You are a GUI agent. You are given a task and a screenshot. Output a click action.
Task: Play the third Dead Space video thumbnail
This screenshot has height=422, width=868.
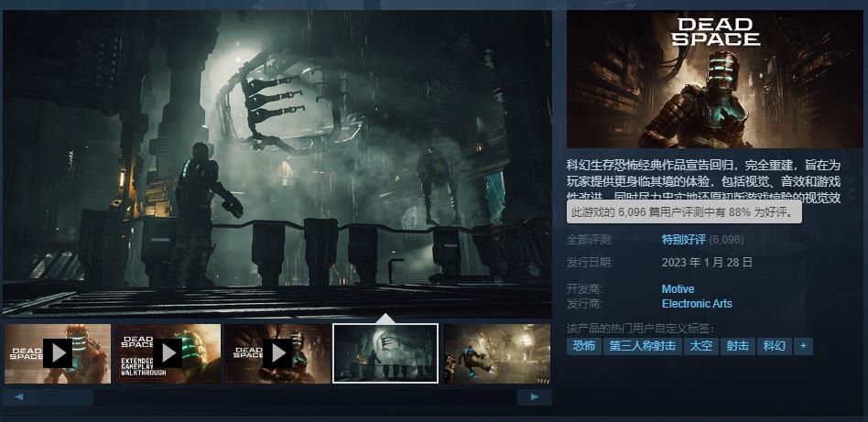coord(277,353)
